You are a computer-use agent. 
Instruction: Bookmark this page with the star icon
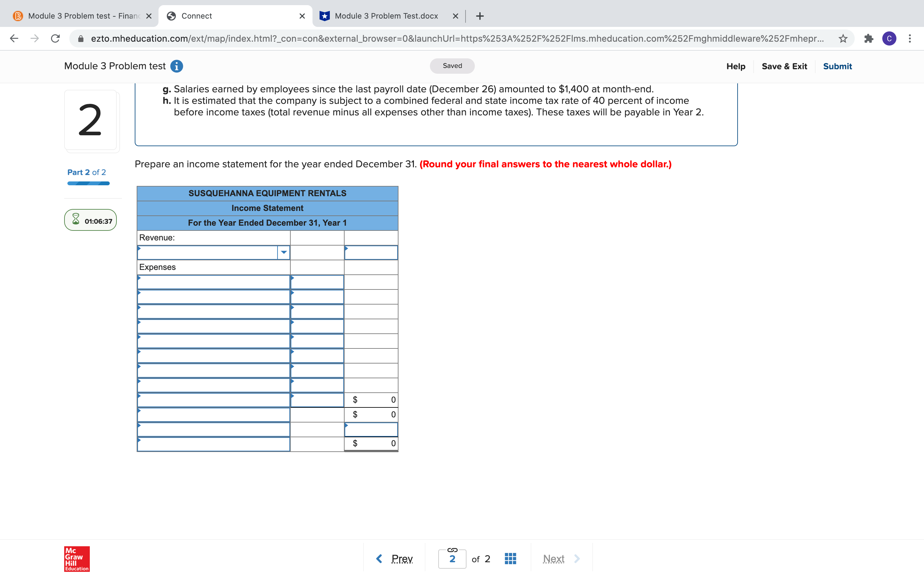pos(843,38)
